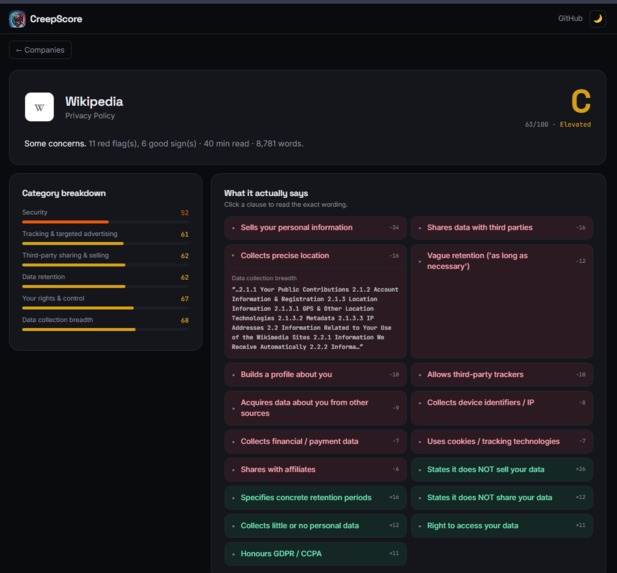Screen dimensions: 617x573
Task: Expand 'Acquires data about you from other sources'
Action: (315, 408)
